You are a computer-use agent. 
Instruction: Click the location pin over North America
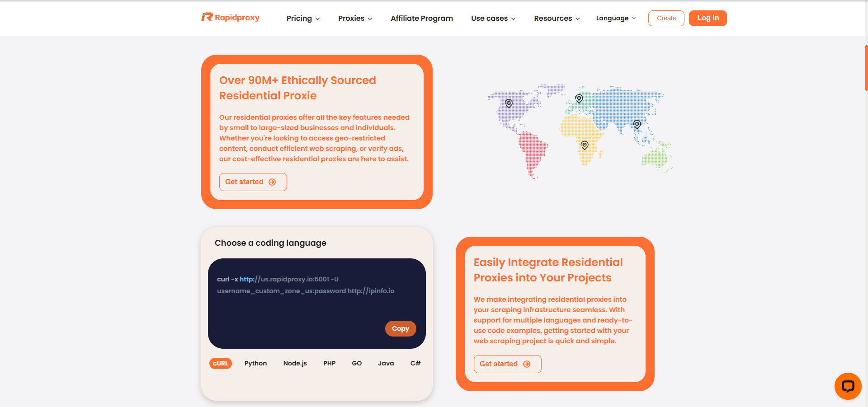(x=509, y=103)
